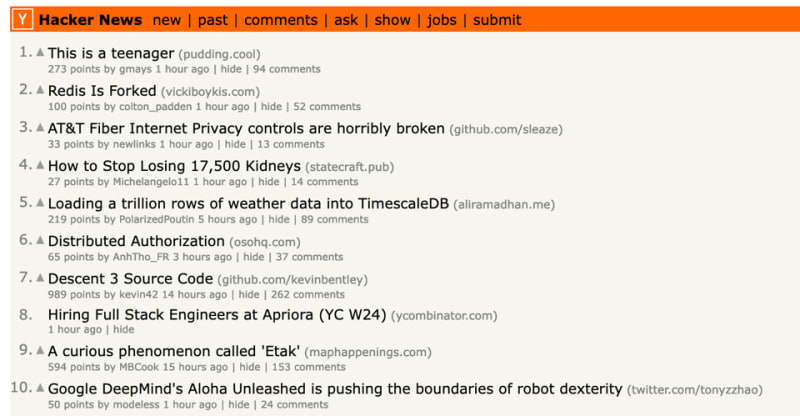Upvote the 'Descent 3 Source Code' story
This screenshot has height=416, width=800.
(x=41, y=278)
